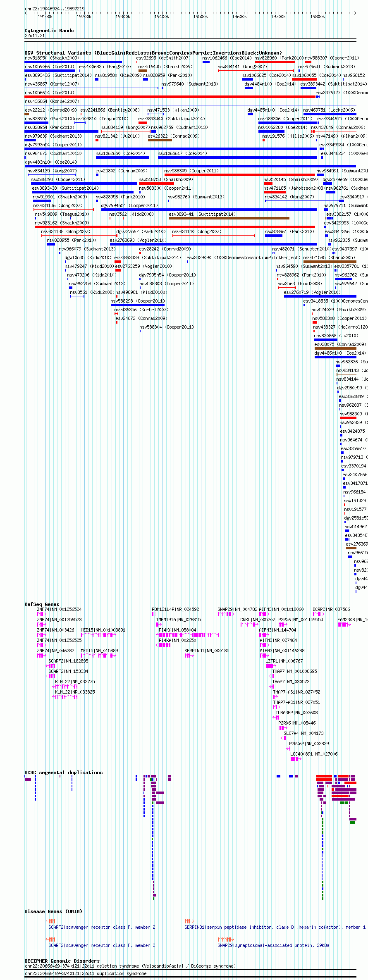Open variant nsv1065617 (Coe2014)
The image size is (368, 980).
click(x=237, y=157)
